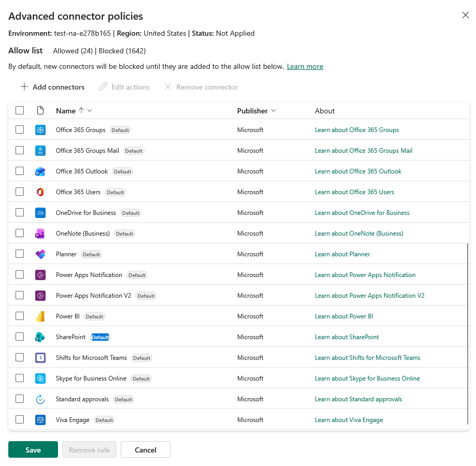Click the Remove rule button
Viewport: 476px width, 466px height.
click(89, 449)
